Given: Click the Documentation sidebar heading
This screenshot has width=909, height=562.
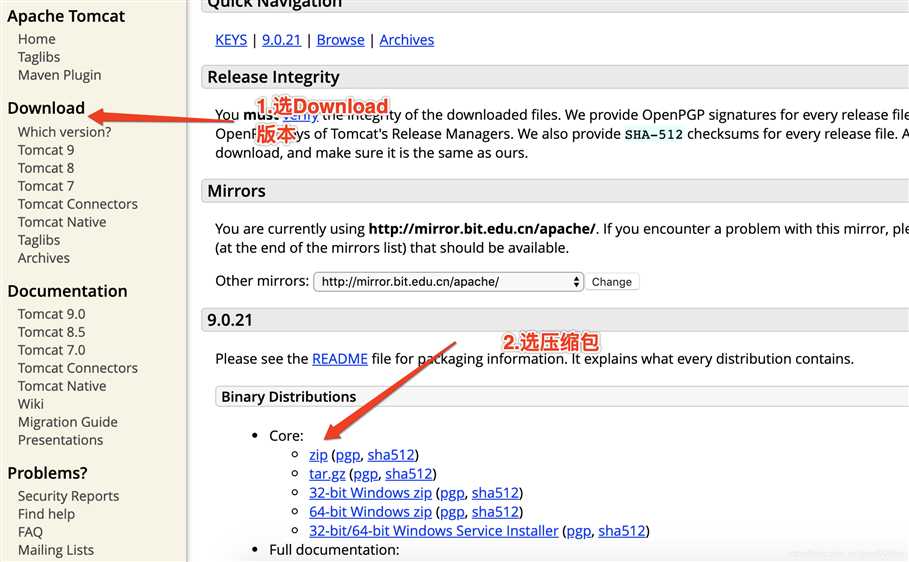Looking at the screenshot, I should [67, 291].
